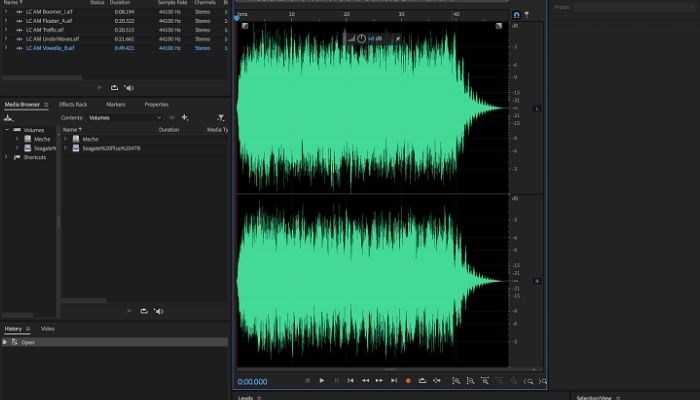Click the Zoom In (Amplitude) icon
Image resolution: width=700 pixels, height=400 pixels.
(455, 381)
